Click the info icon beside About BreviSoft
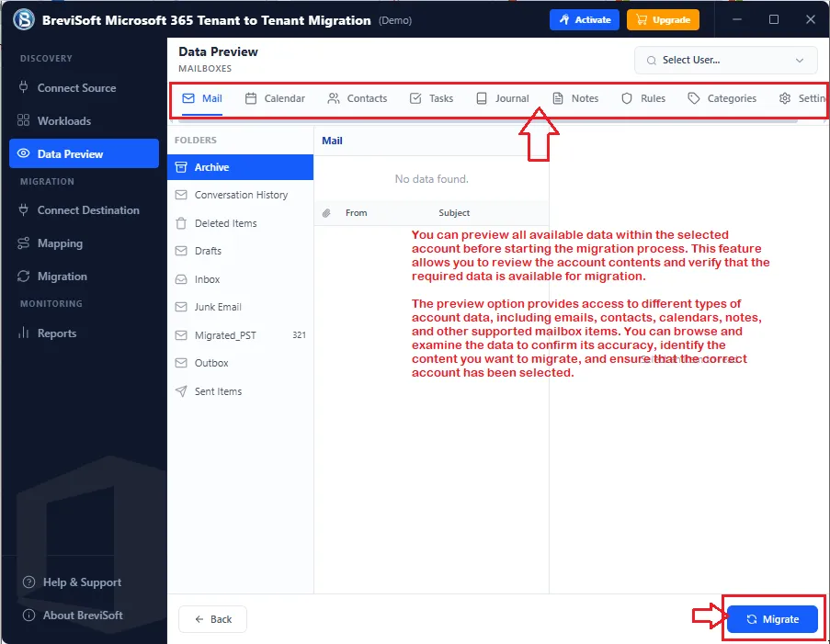The image size is (830, 644). [x=29, y=615]
